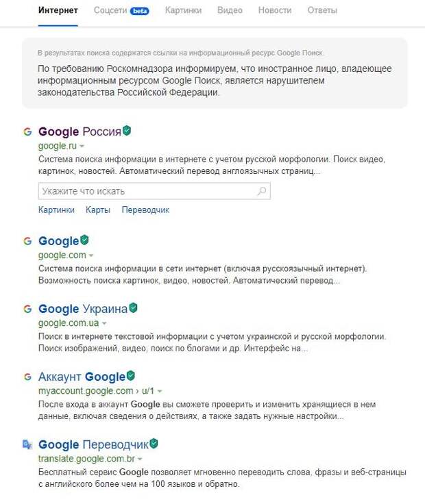Click the verified shield beside Google Переводчик
This screenshot has width=425, height=504.
coord(154,444)
